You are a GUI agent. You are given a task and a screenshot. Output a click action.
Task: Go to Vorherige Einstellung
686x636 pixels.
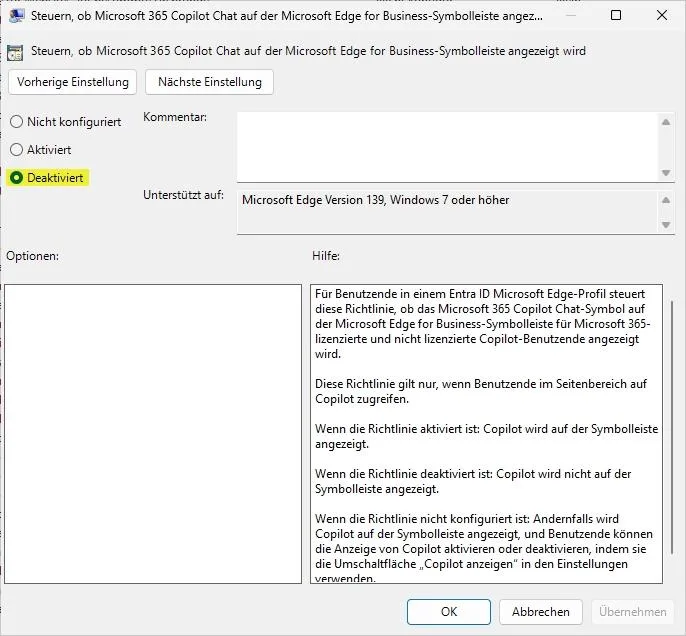tap(73, 82)
